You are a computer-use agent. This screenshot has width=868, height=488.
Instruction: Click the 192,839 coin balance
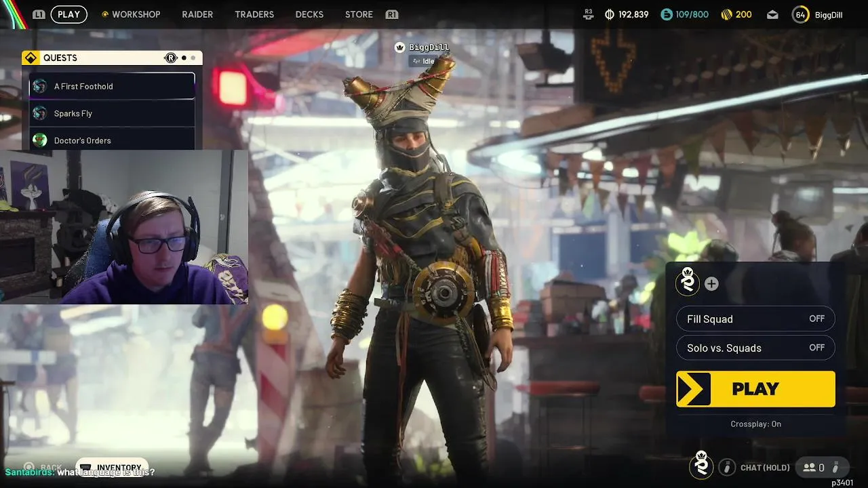tap(633, 14)
